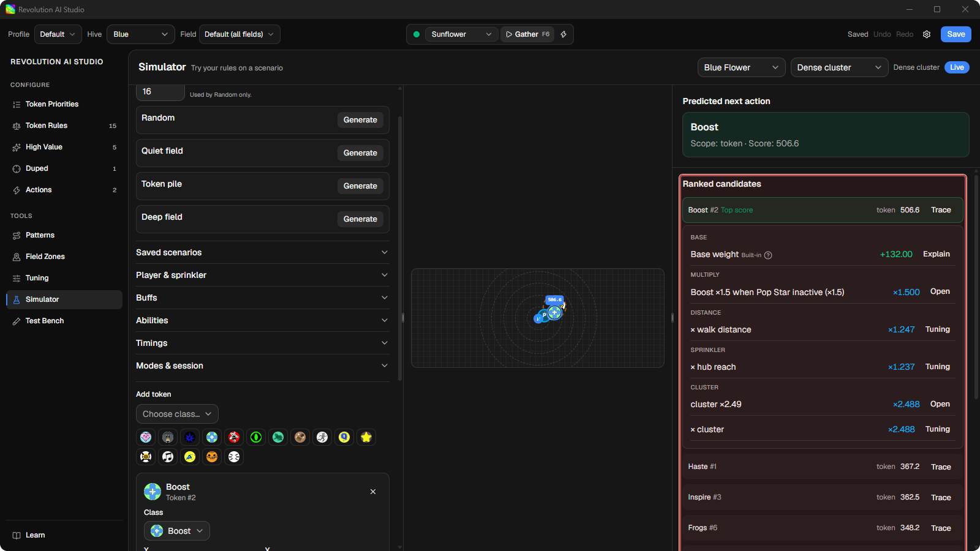The height and width of the screenshot is (551, 980).
Task: Click the lightning bolt icon next to Gather
Action: point(563,34)
